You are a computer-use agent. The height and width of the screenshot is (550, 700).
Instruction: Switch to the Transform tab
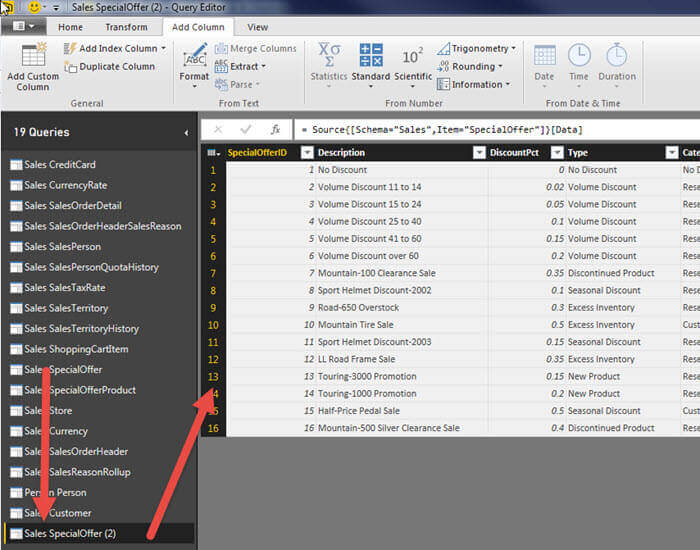click(126, 27)
